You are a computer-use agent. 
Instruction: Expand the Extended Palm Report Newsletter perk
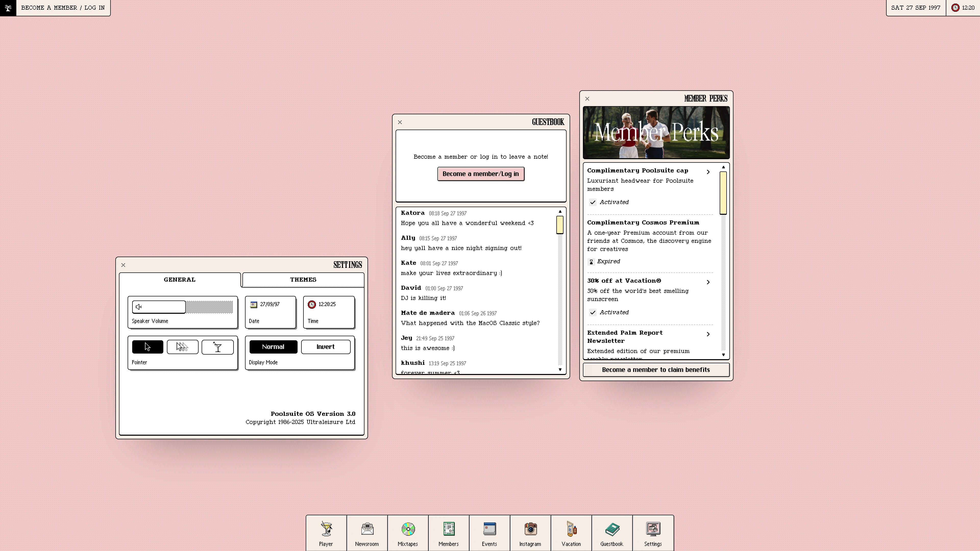point(708,334)
